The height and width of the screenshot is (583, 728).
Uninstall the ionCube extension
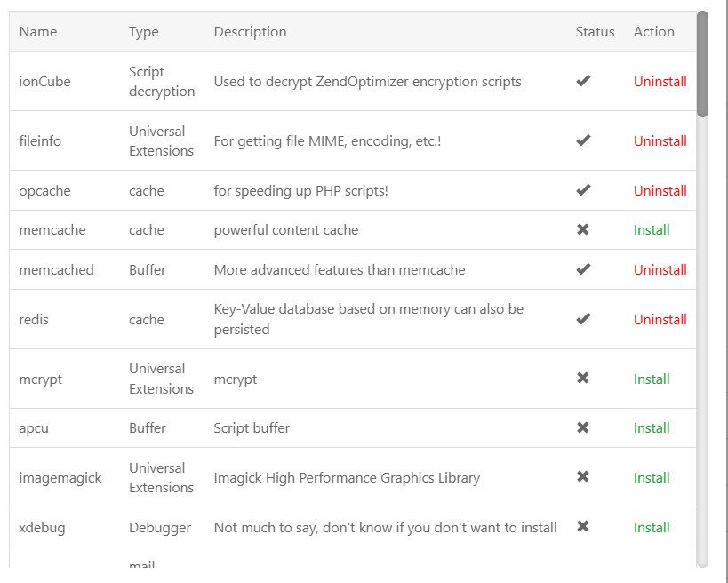click(660, 81)
